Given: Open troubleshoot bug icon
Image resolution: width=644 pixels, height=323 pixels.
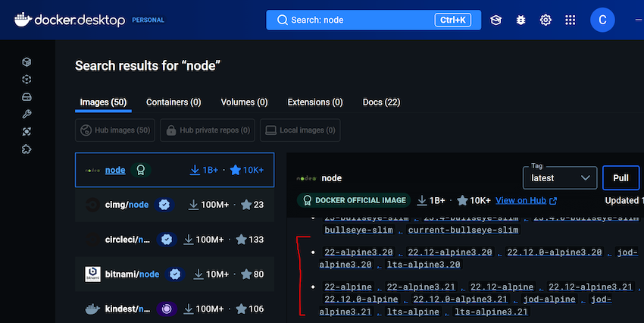Looking at the screenshot, I should [521, 20].
